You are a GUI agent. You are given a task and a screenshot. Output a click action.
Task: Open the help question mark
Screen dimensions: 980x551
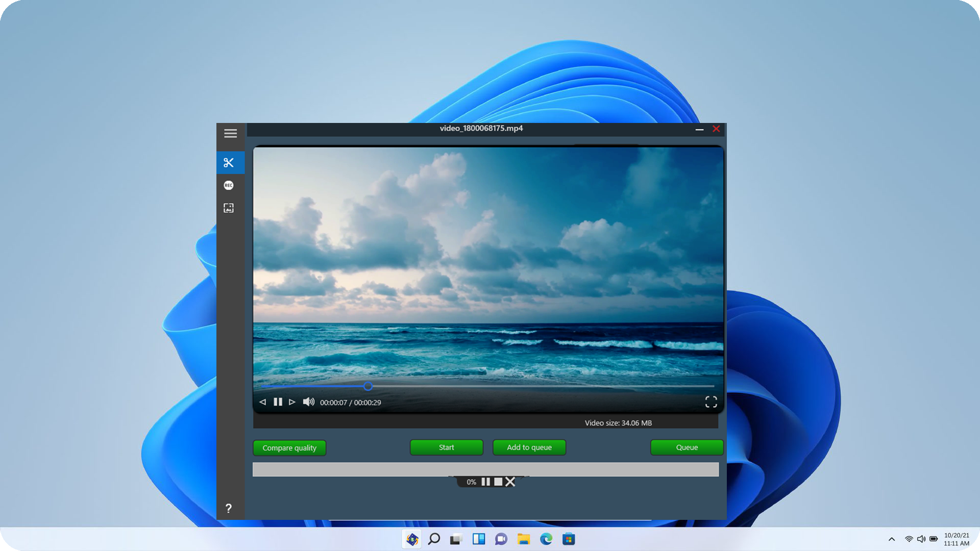coord(229,508)
